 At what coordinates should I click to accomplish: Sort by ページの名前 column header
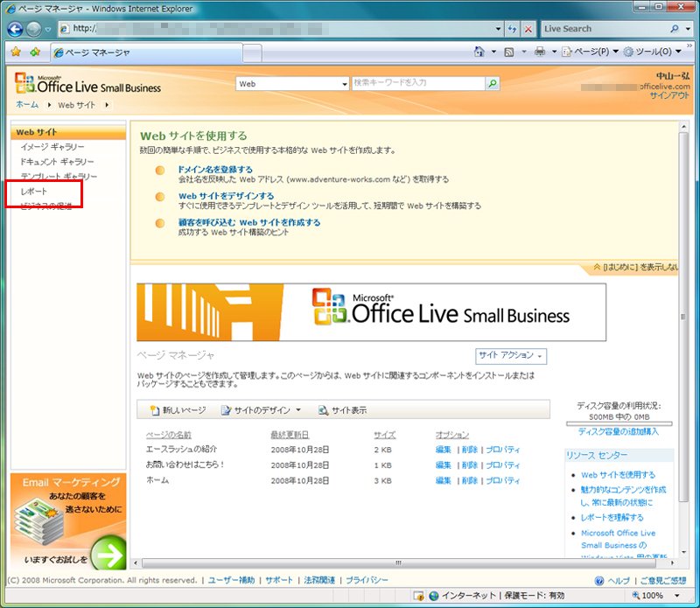168,435
